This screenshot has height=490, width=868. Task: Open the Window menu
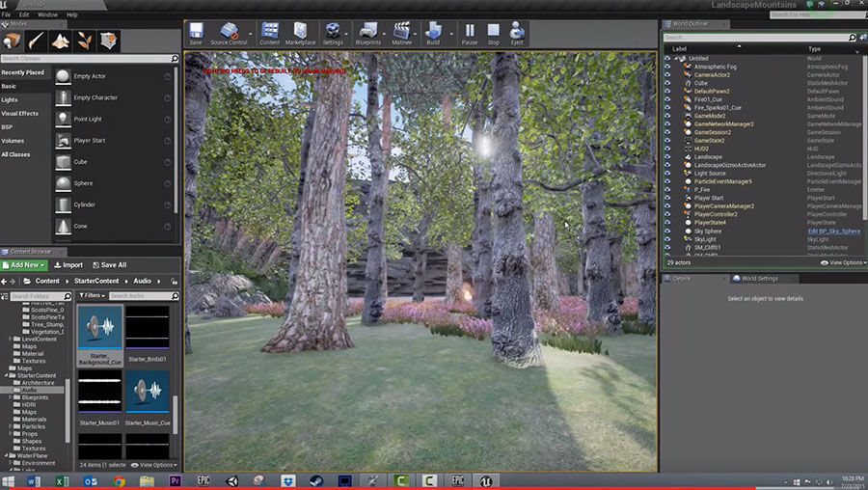tap(46, 14)
